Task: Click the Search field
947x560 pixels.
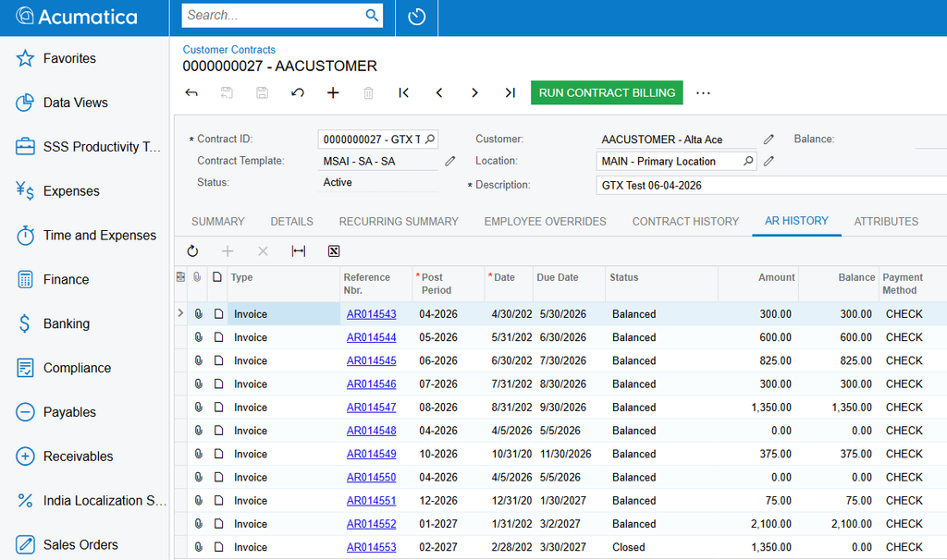Action: click(274, 15)
